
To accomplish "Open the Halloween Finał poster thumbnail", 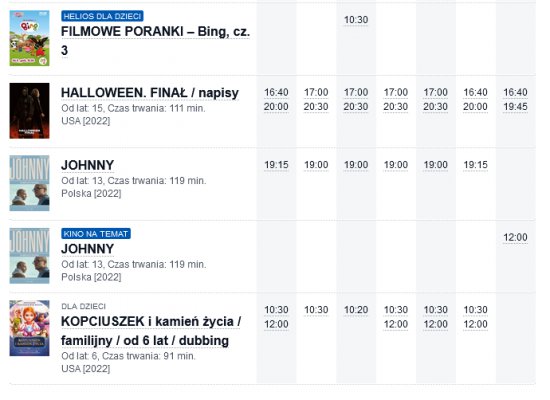I will click(x=29, y=111).
